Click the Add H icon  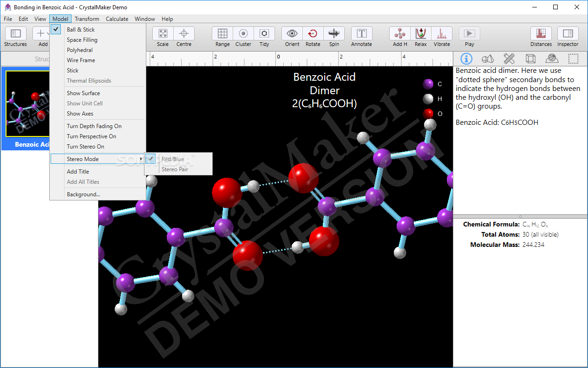(400, 33)
